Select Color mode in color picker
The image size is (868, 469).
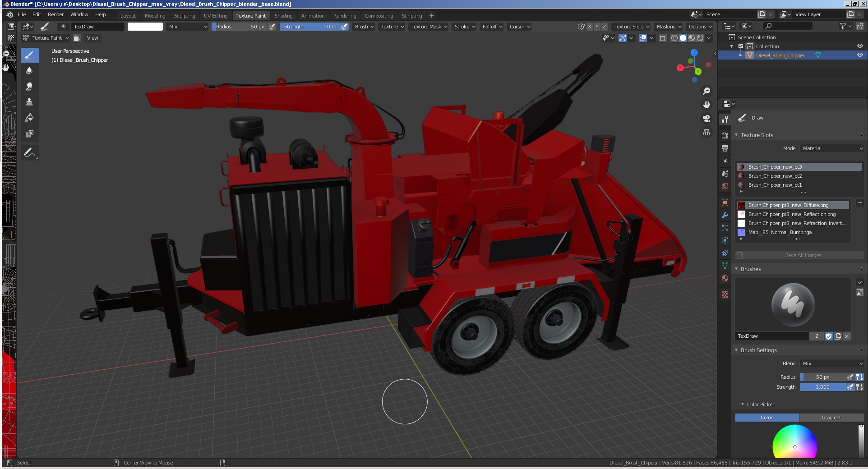click(x=766, y=418)
